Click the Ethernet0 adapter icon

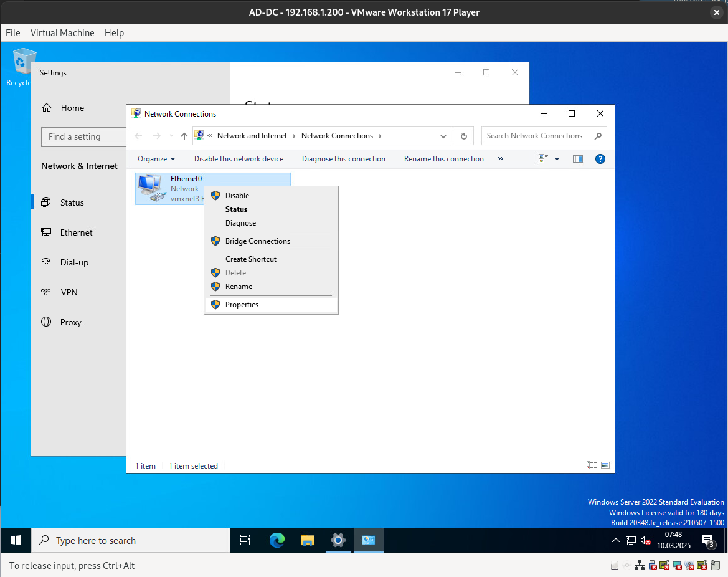click(x=151, y=188)
